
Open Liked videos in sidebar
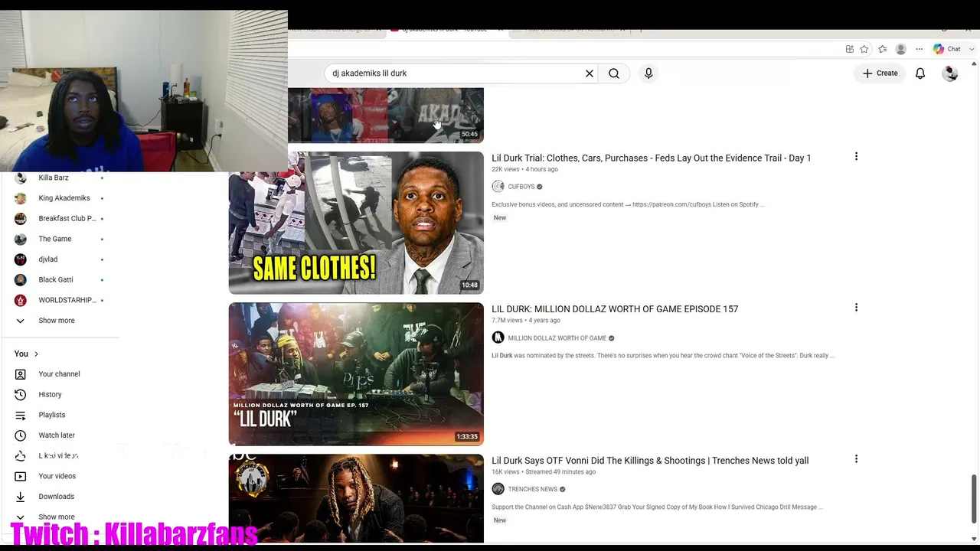[x=60, y=456]
